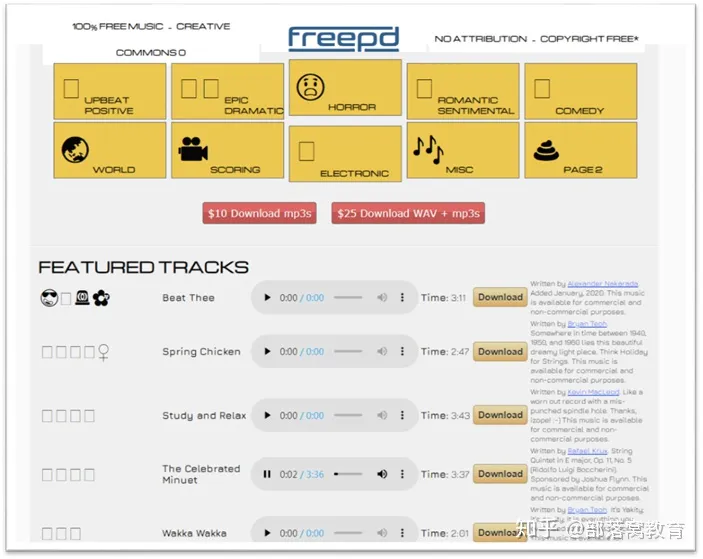Click the $25 Download WAV + mp3s button
Screen dimensions: 703x559
(408, 214)
